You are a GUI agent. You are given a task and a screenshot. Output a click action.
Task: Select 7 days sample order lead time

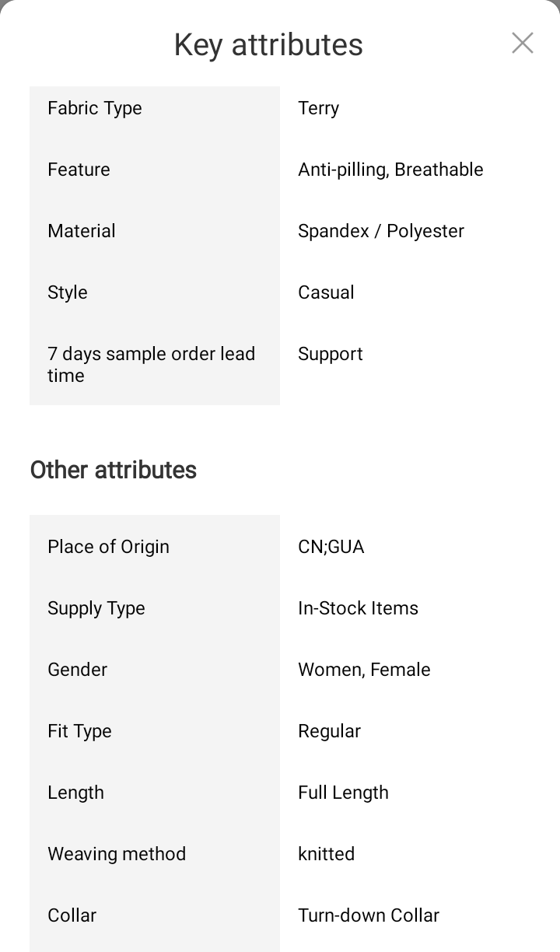(151, 365)
